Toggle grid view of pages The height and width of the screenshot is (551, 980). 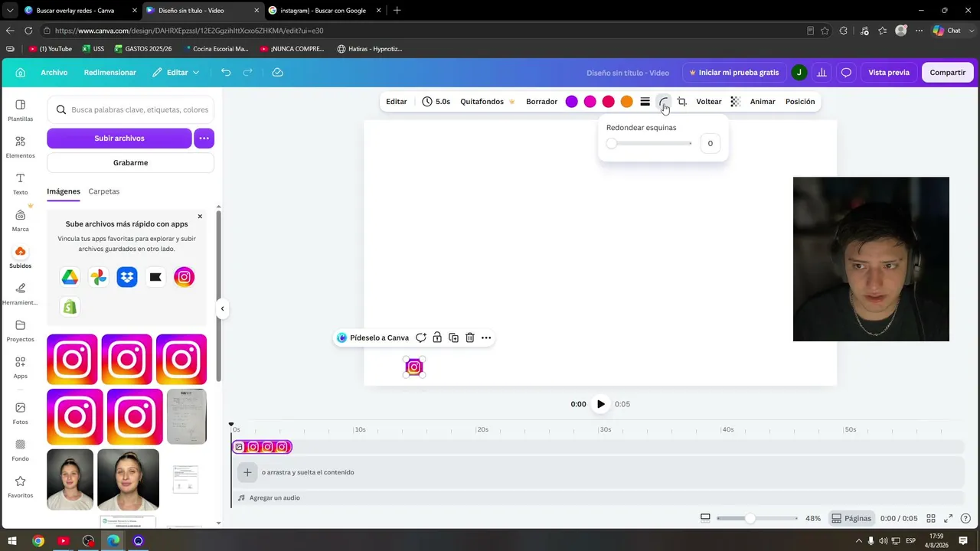pyautogui.click(x=931, y=518)
